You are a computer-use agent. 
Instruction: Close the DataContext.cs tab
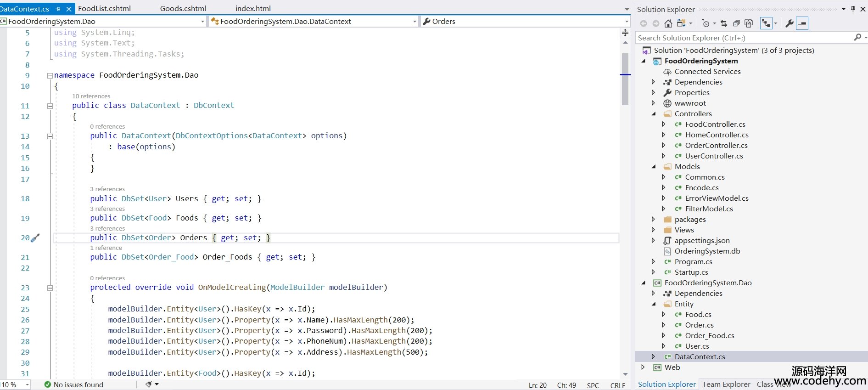(x=69, y=9)
